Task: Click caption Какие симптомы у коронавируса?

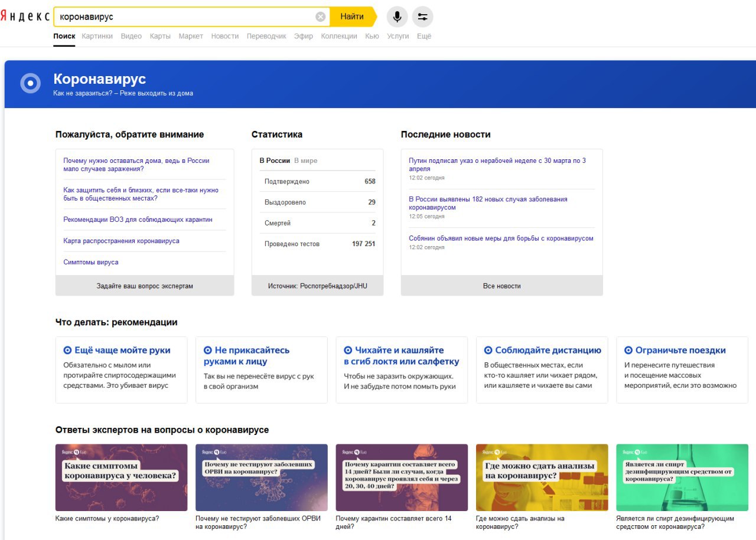Action: pos(107,519)
